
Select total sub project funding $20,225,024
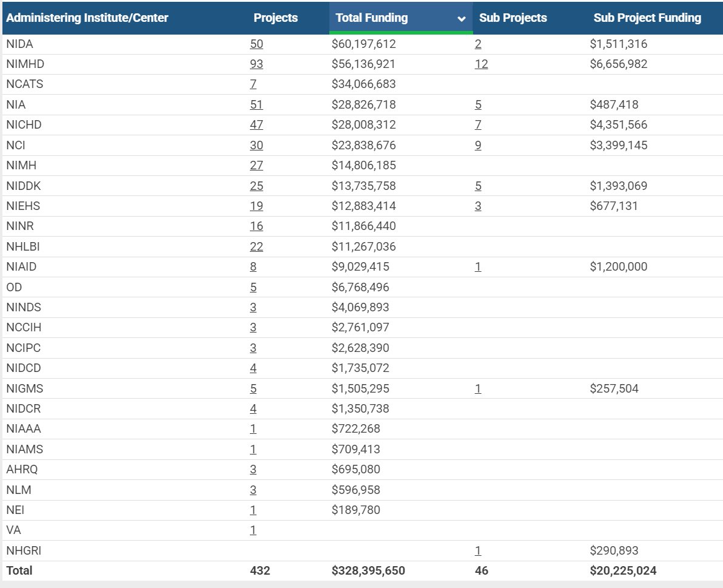[623, 571]
